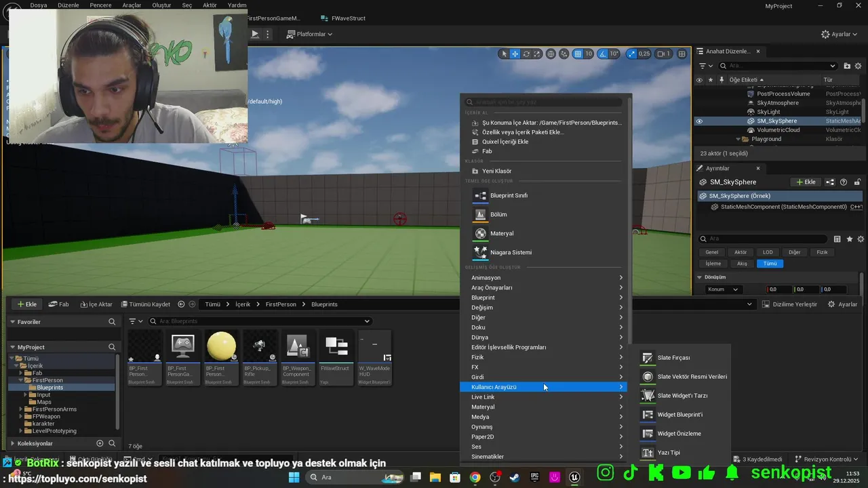Show favorites star in Ayrıntılar panel
Screen dimensions: 868x488
point(849,239)
